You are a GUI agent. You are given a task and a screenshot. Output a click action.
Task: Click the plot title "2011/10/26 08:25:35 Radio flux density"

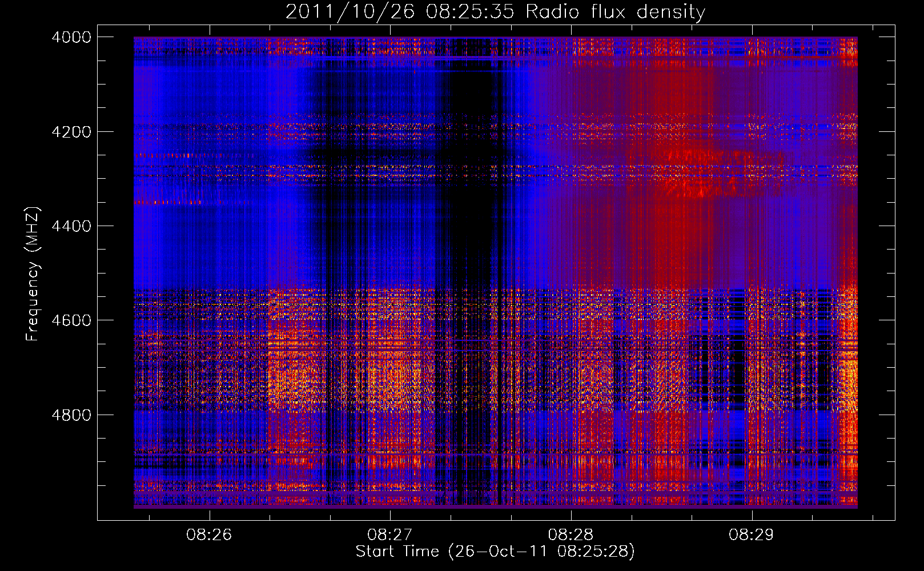[x=495, y=12]
